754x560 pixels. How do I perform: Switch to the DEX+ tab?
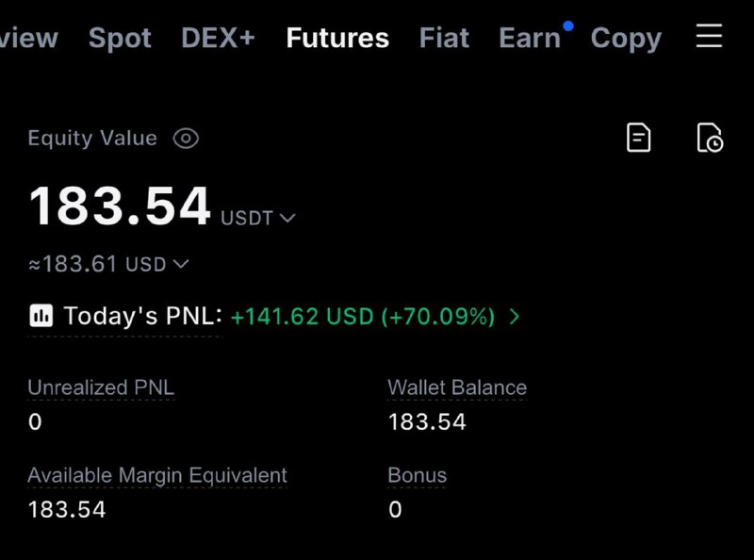(x=218, y=38)
